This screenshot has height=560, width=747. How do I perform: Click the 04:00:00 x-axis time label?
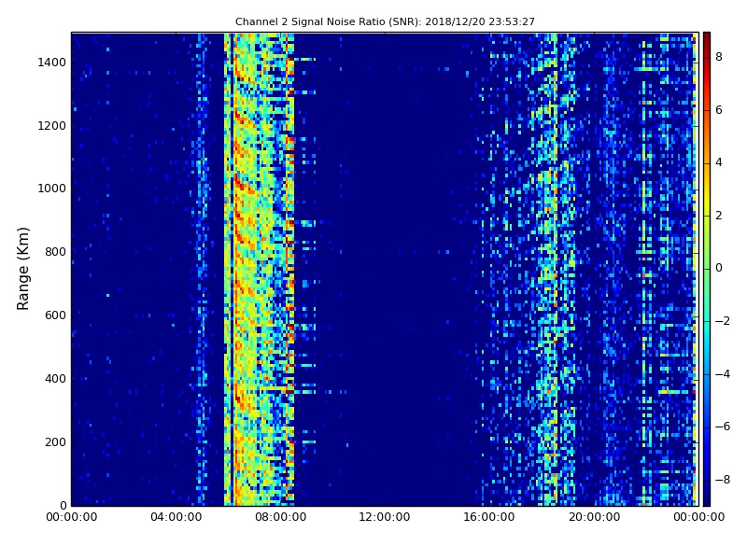(x=176, y=517)
